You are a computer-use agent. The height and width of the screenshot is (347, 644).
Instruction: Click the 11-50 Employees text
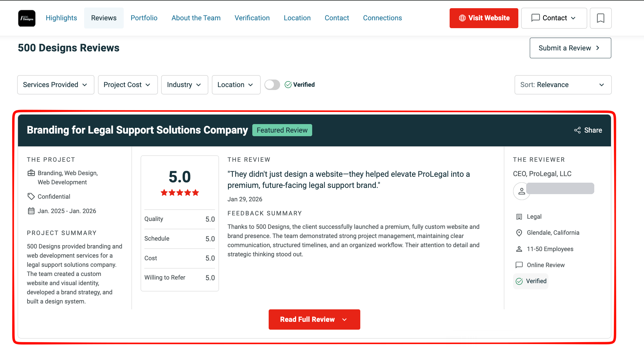[x=550, y=249]
